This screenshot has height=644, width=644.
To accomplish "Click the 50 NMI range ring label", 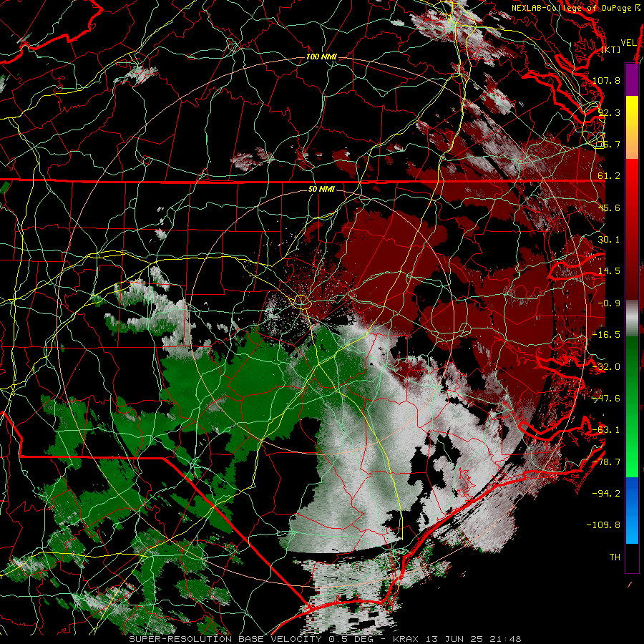I will 321,189.
